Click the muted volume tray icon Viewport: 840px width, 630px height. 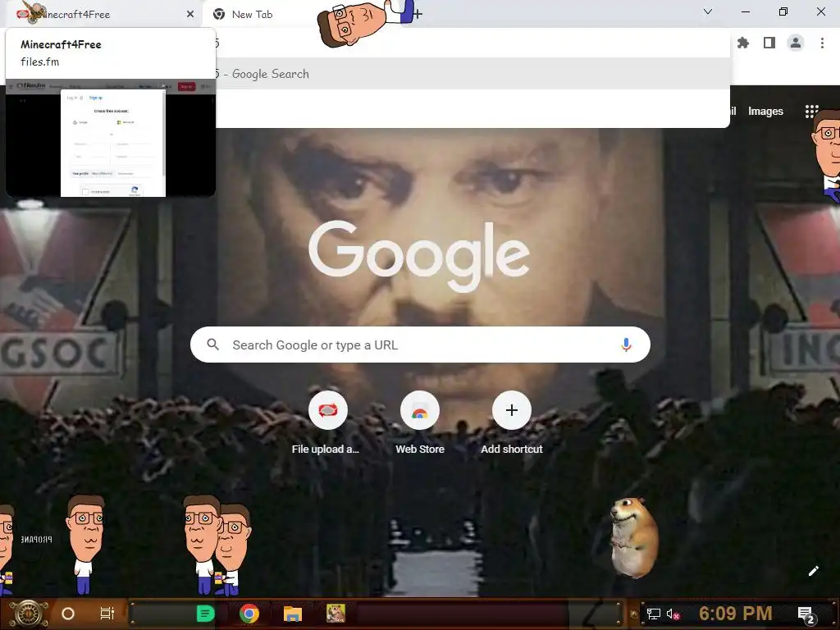pyautogui.click(x=673, y=614)
